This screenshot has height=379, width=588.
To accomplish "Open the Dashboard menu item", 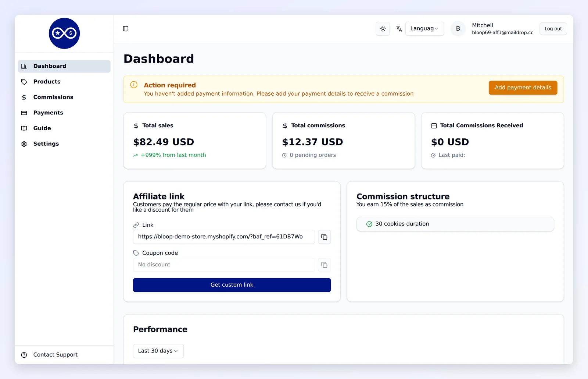I will (64, 66).
